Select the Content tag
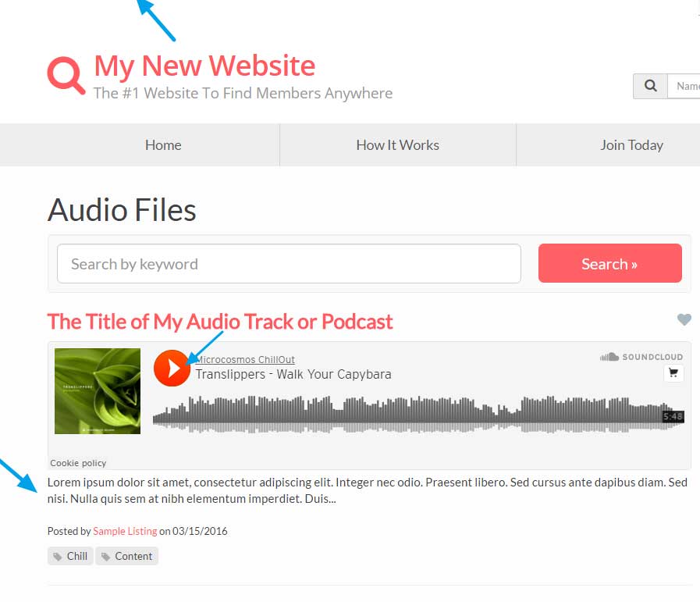Screen dimensions: 700x602 (126, 556)
